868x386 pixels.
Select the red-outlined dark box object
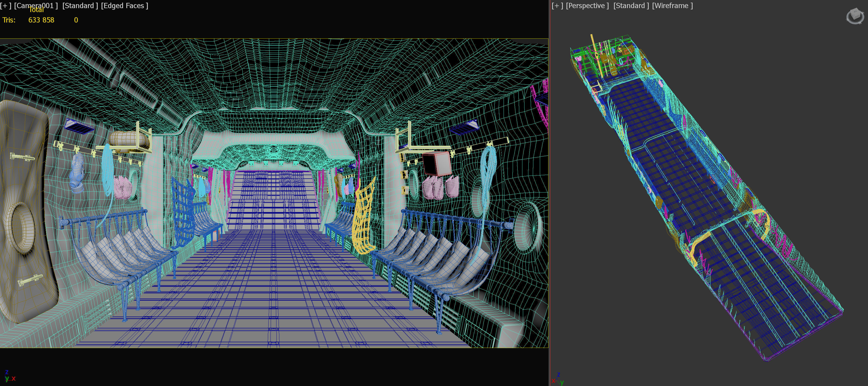pos(436,163)
